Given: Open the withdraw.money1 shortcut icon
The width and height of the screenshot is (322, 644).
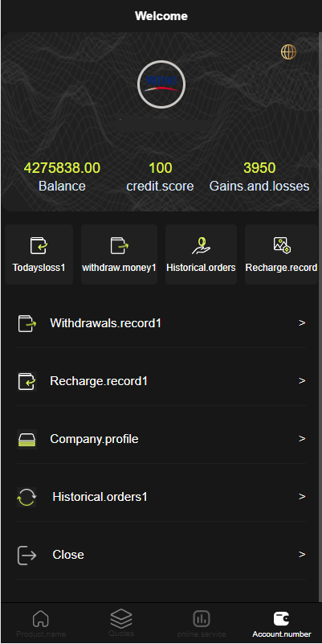Looking at the screenshot, I should point(120,245).
